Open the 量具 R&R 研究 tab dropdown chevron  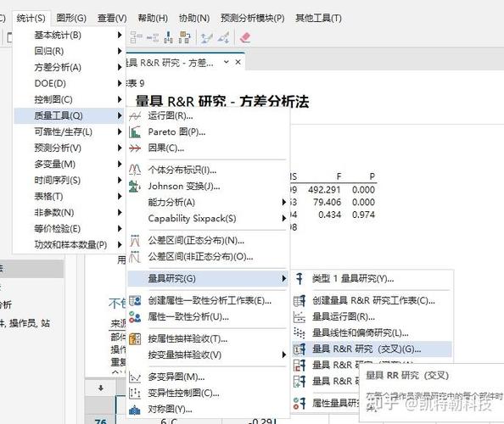[x=227, y=62]
